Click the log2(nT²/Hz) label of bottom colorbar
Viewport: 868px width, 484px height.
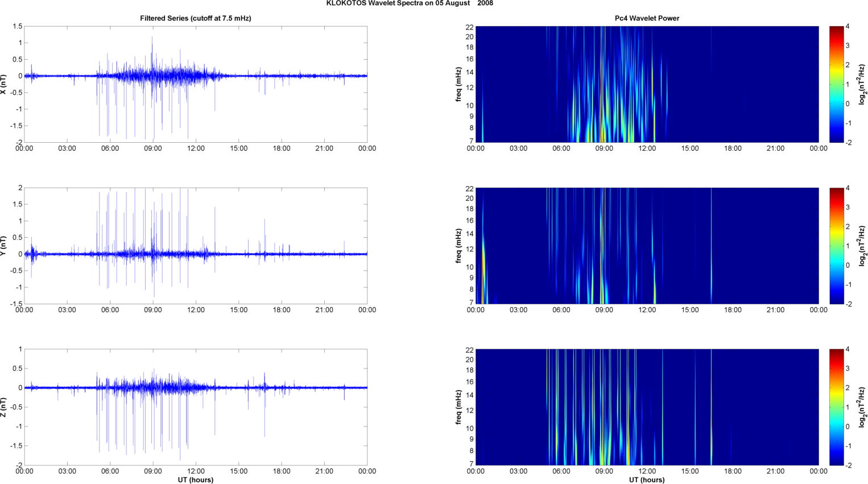pos(862,407)
